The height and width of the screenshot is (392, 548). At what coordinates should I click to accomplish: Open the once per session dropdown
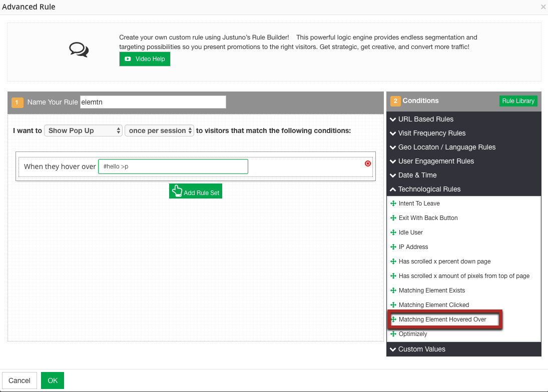(160, 130)
